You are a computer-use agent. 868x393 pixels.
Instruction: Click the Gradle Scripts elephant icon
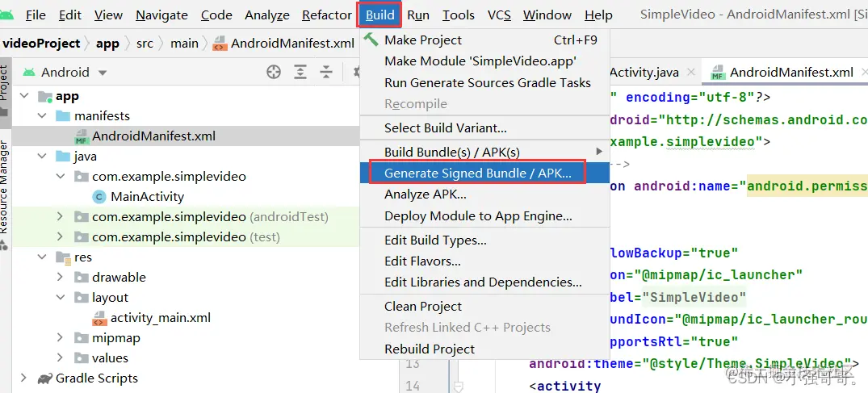coord(45,378)
